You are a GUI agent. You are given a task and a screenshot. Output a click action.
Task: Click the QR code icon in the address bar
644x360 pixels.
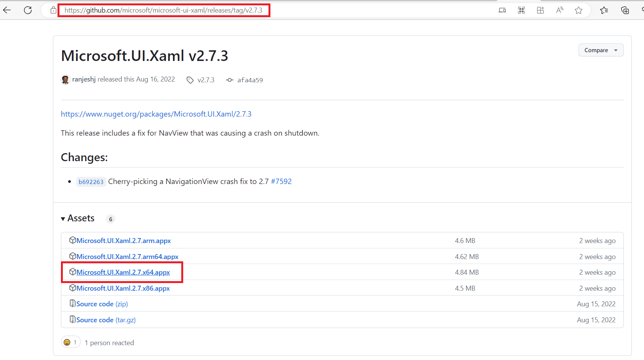click(521, 10)
